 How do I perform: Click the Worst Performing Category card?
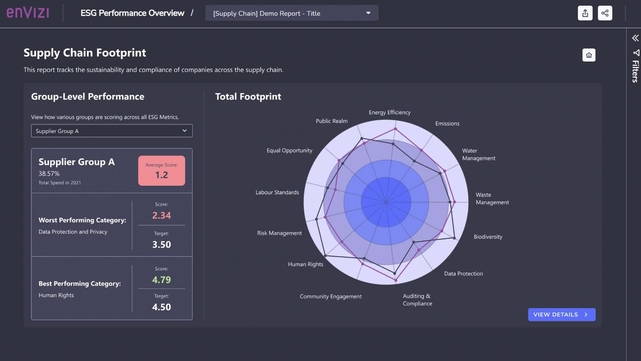[x=112, y=224]
